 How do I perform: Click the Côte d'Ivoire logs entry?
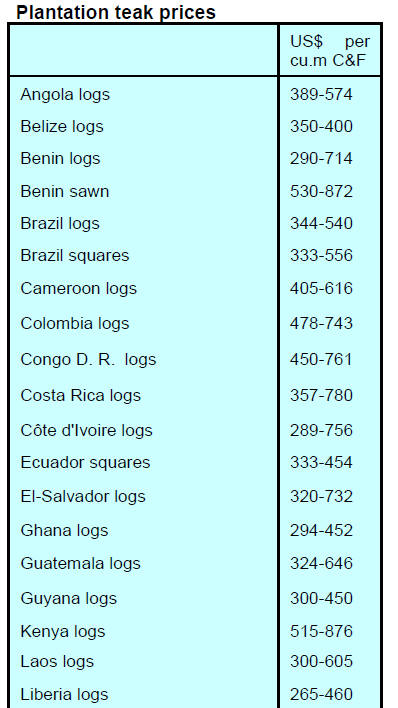coord(86,431)
